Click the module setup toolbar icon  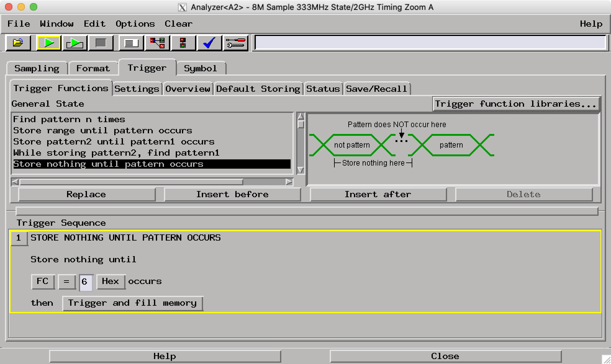click(183, 43)
